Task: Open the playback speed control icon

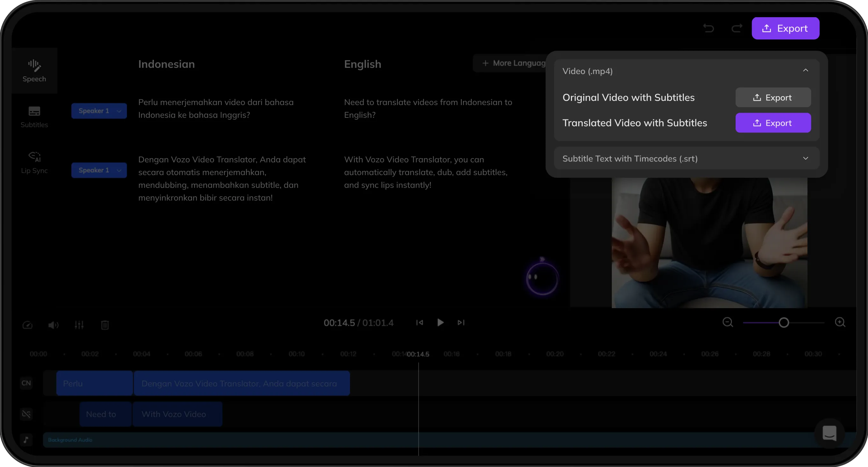Action: (28, 325)
